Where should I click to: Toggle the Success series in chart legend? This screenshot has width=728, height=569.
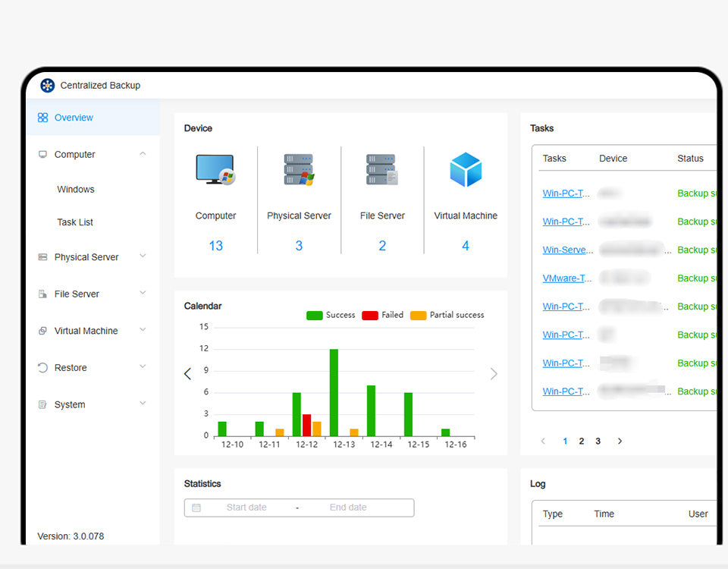click(331, 316)
